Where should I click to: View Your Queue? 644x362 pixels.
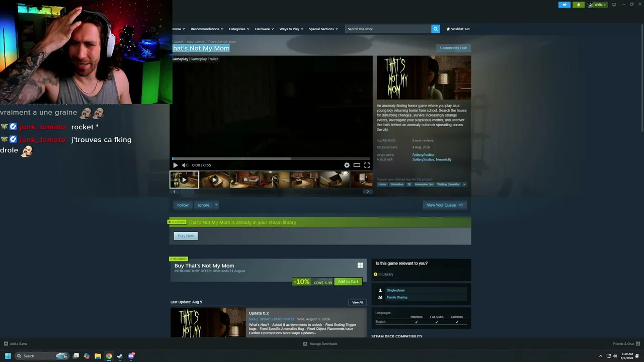[445, 205]
